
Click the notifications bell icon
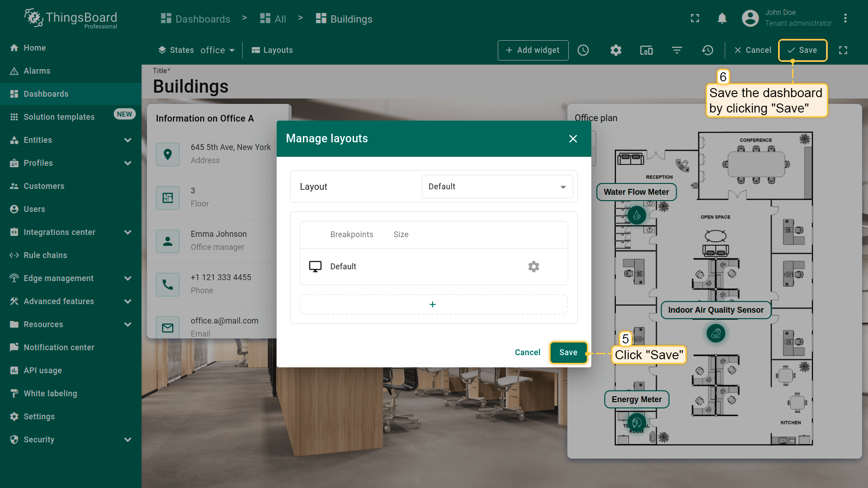(722, 19)
